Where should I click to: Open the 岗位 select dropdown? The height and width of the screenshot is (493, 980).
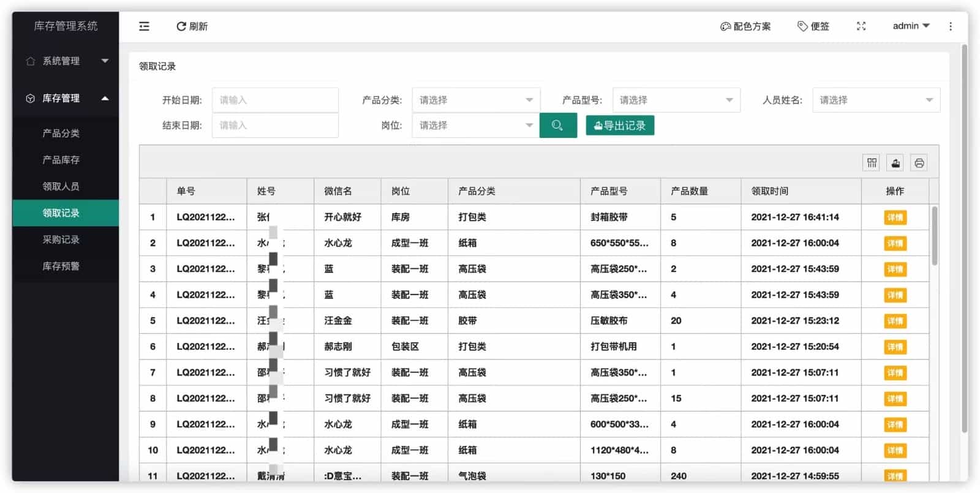[476, 126]
